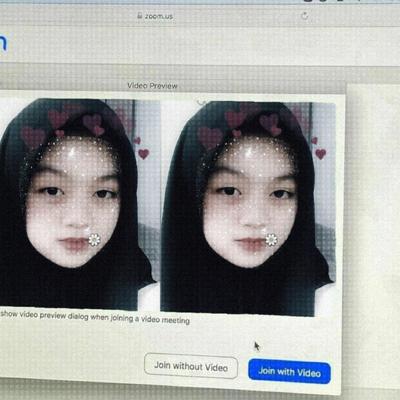Reload the zoom.us page

coord(304,16)
